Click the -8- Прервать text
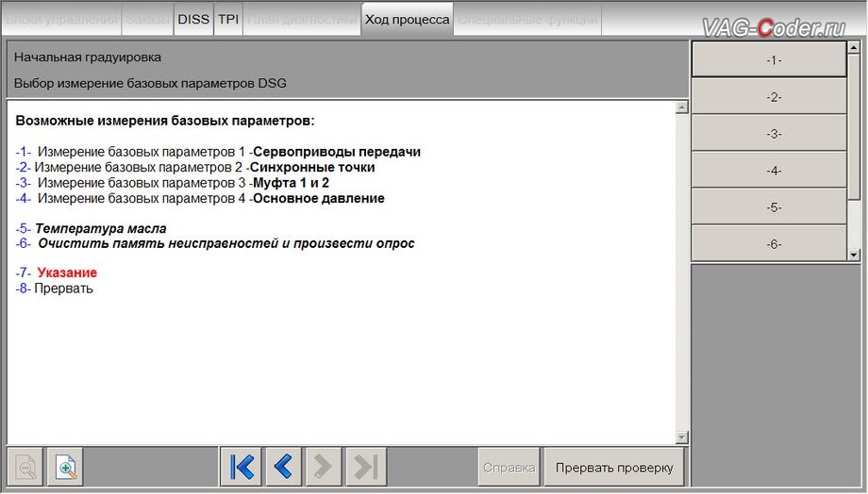The height and width of the screenshot is (494, 868). pos(55,288)
